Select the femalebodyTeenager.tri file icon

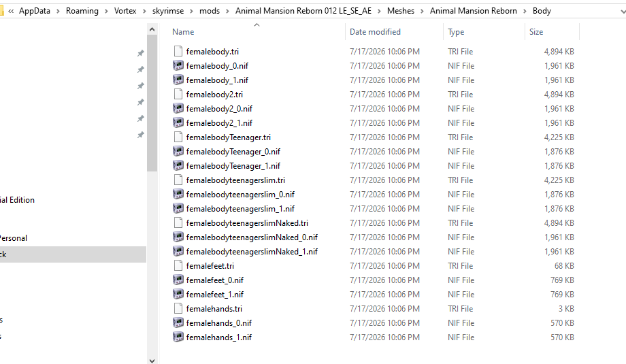pyautogui.click(x=178, y=137)
